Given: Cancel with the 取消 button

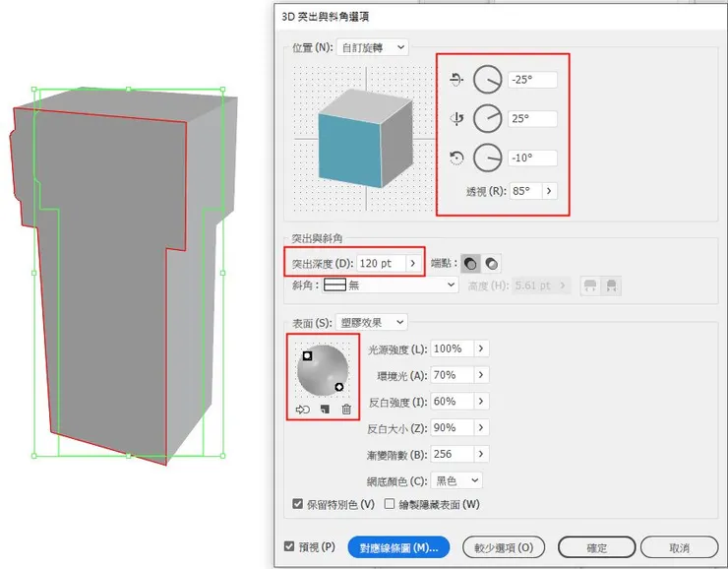Looking at the screenshot, I should [x=679, y=547].
